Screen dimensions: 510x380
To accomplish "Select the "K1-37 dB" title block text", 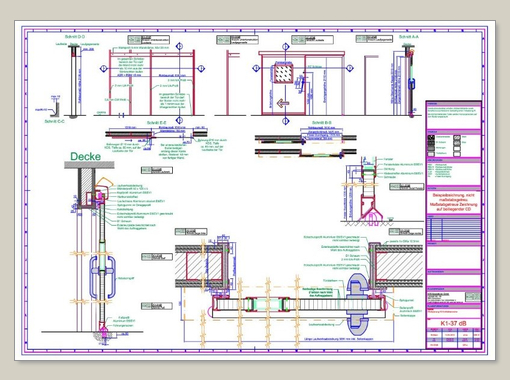I will (453, 323).
